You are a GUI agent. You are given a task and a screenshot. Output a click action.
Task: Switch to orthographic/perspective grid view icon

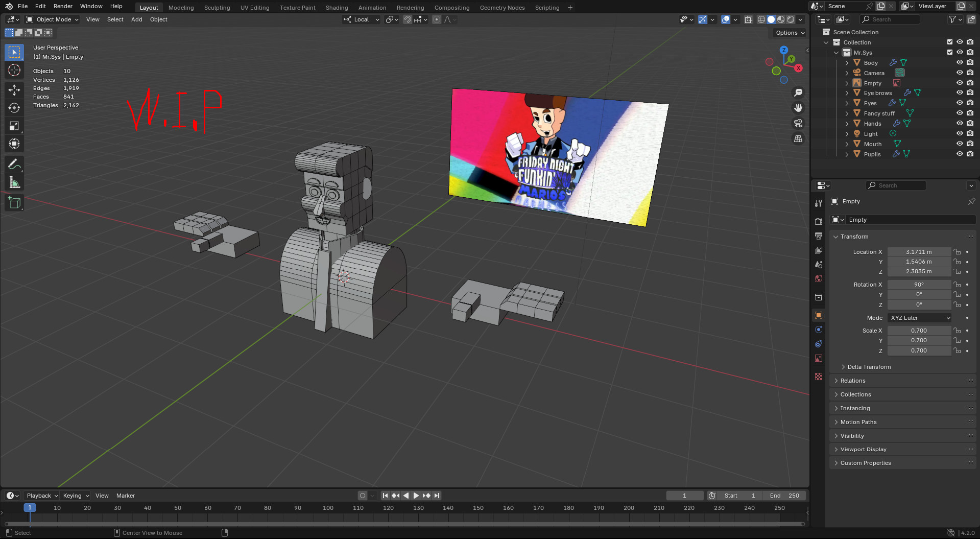[798, 138]
